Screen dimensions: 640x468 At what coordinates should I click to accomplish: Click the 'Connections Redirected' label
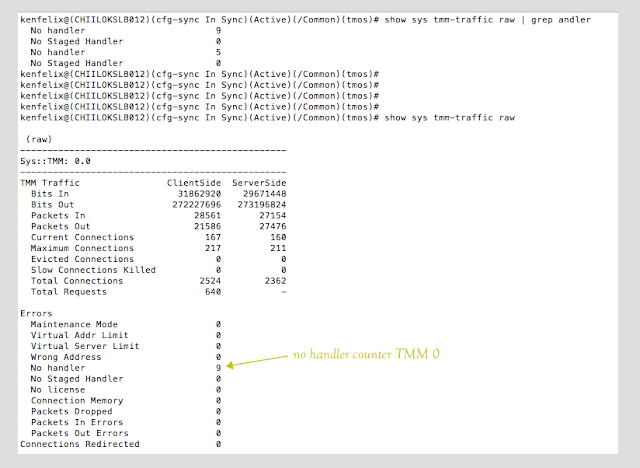(80, 444)
